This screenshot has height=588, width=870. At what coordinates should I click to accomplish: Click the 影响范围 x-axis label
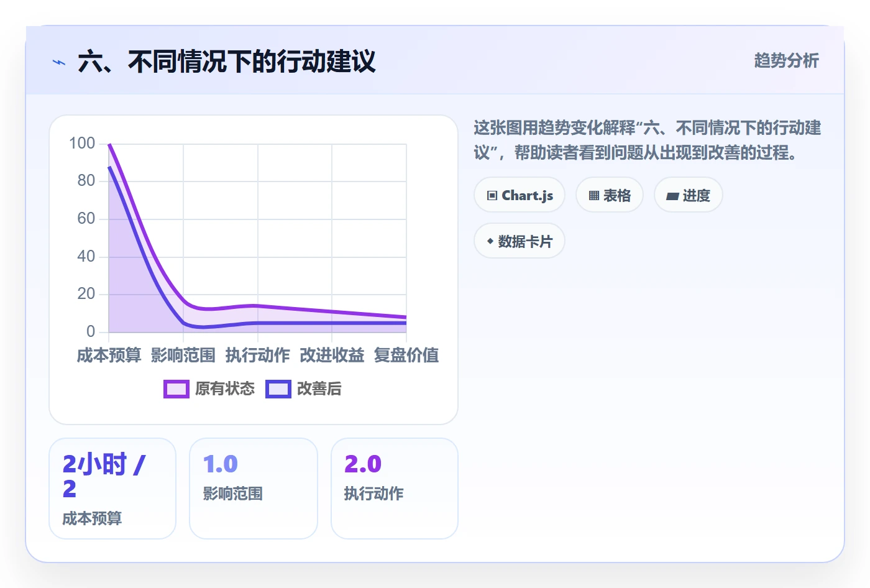click(183, 356)
